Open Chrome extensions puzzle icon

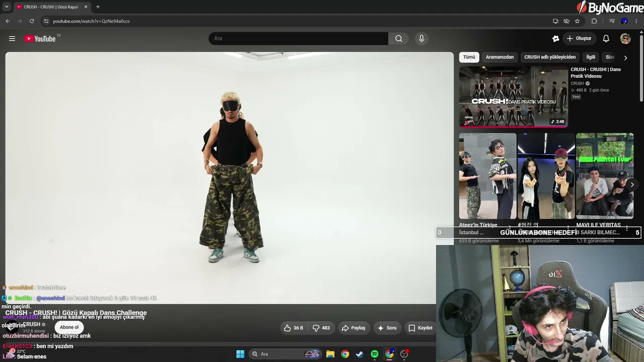(x=594, y=21)
